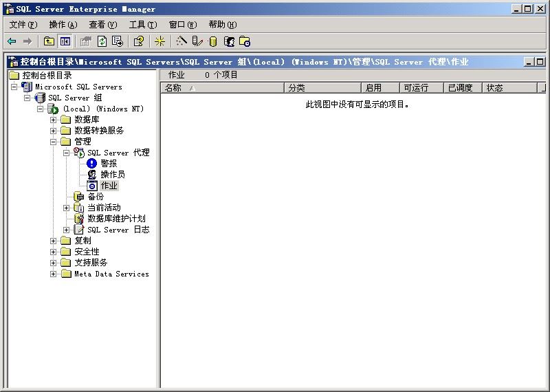The height and width of the screenshot is (392, 550).
Task: Click the New Login person icon
Action: click(229, 41)
